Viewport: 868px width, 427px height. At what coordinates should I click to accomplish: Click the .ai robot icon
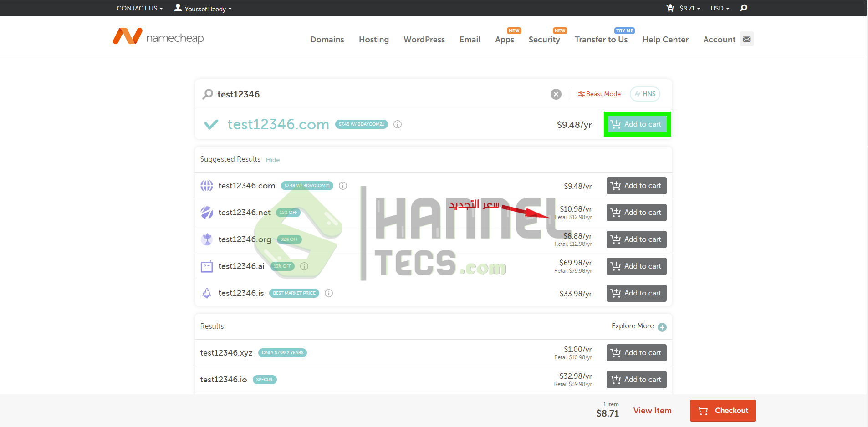tap(207, 266)
